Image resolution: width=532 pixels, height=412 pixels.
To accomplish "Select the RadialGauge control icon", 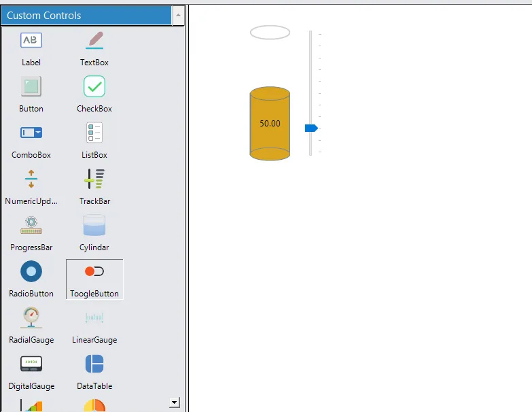I will [x=31, y=317].
